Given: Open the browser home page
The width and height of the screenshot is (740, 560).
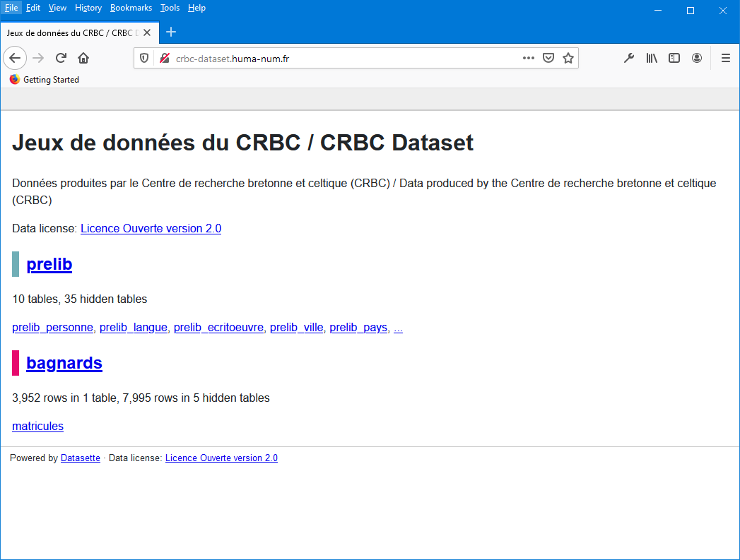Looking at the screenshot, I should pos(83,58).
